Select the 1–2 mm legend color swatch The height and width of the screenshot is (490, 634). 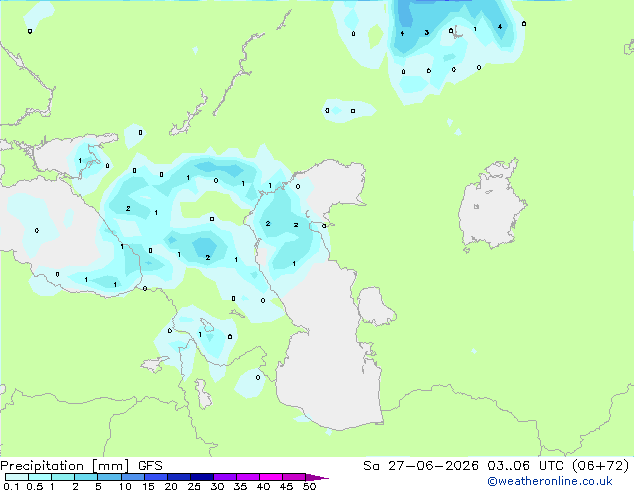tap(63, 477)
